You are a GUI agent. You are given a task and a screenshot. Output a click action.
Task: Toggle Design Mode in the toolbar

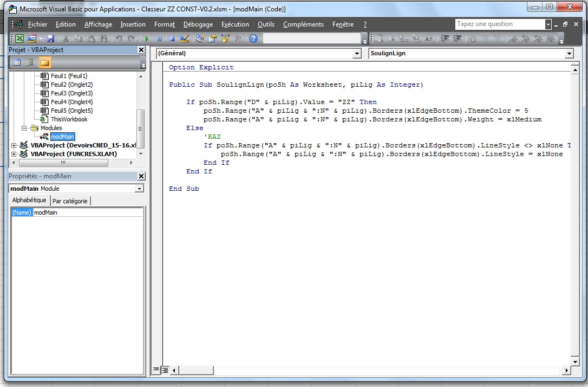tap(184, 38)
